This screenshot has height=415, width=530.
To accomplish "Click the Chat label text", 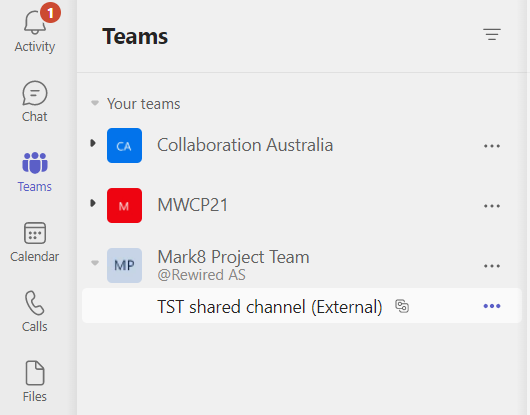I will point(34,117).
